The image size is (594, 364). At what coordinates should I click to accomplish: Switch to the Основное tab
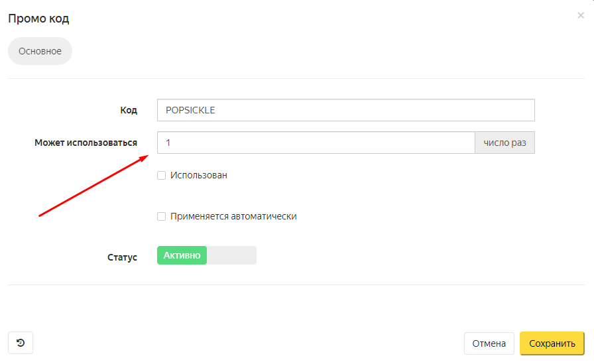[40, 51]
